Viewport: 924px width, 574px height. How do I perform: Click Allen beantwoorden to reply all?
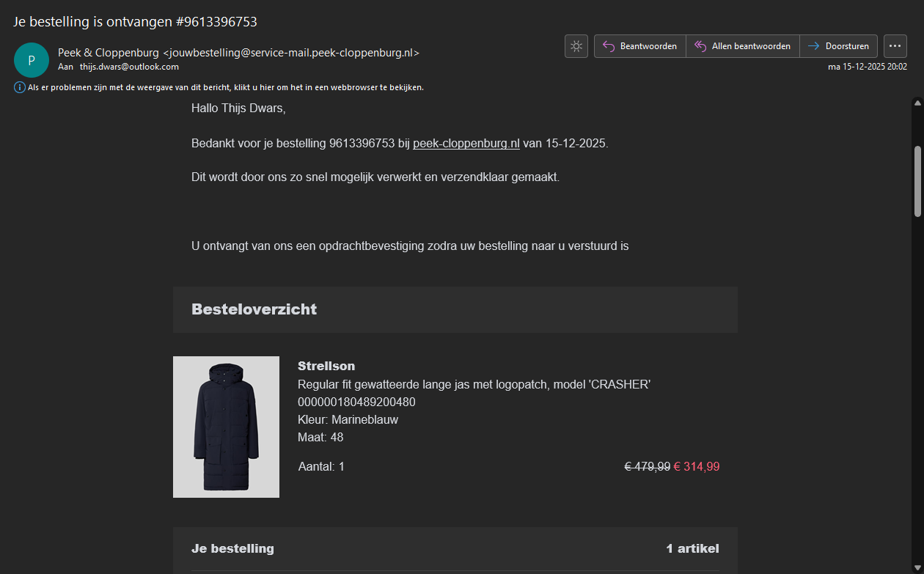tap(743, 46)
